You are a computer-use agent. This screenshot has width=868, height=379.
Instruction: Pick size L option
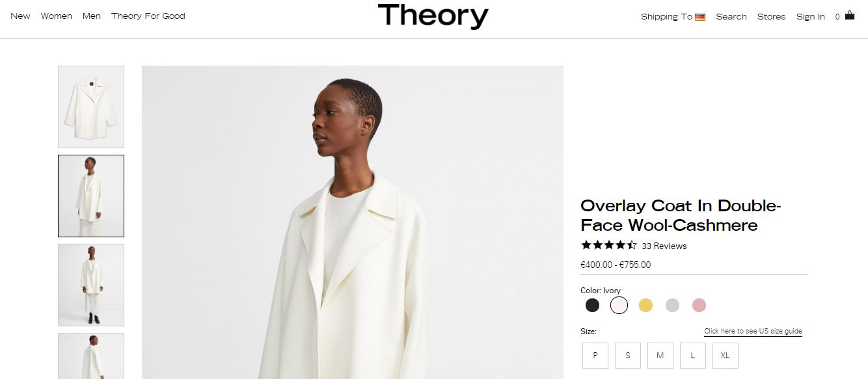coord(693,356)
